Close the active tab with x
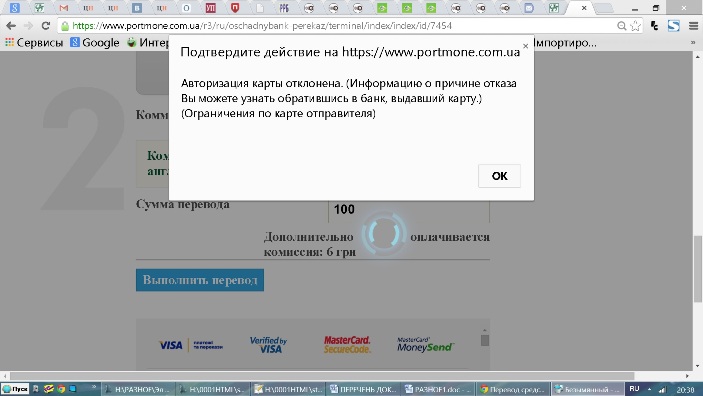The image size is (703, 396). 584,8
